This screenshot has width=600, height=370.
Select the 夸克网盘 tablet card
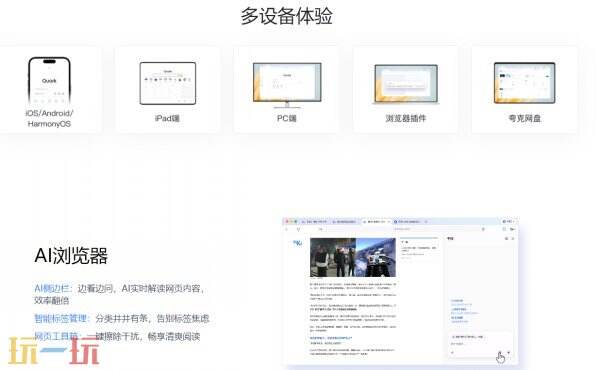click(525, 90)
